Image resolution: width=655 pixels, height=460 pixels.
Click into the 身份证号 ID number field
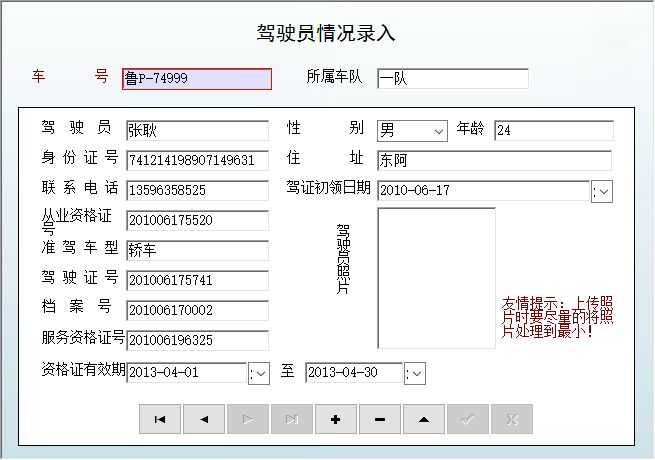[x=197, y=161]
